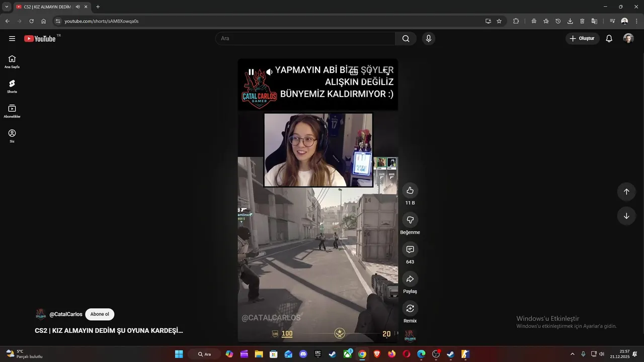Open Epic Games Launcher from taskbar
Image resolution: width=644 pixels, height=362 pixels.
318,354
